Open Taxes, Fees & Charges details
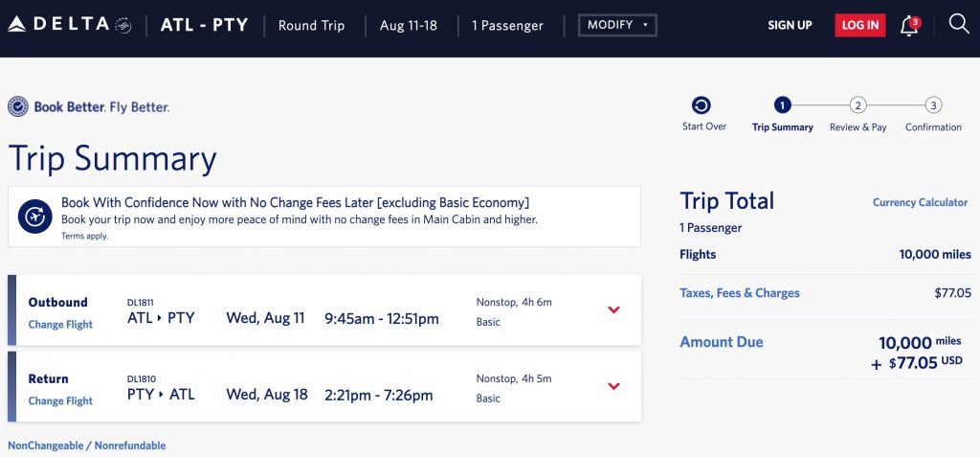980x457 pixels. click(x=739, y=293)
